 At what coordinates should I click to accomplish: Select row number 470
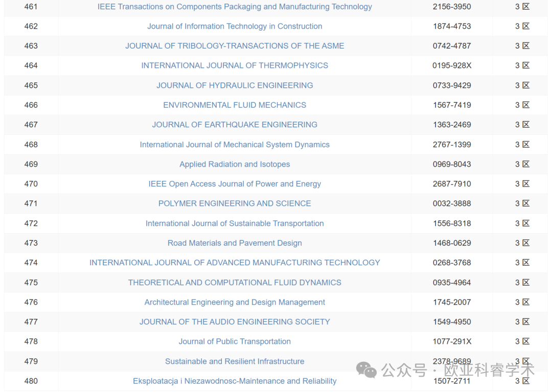31,184
